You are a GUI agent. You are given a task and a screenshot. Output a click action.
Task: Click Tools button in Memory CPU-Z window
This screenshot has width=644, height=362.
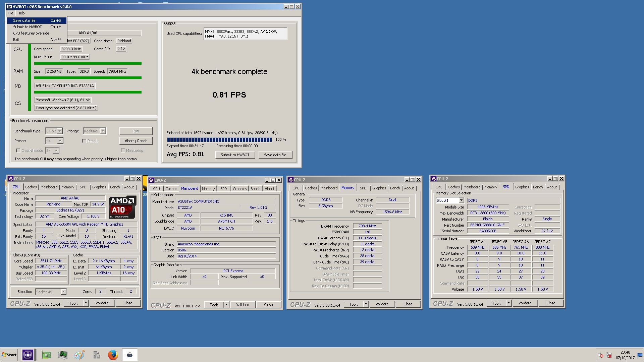[354, 304]
